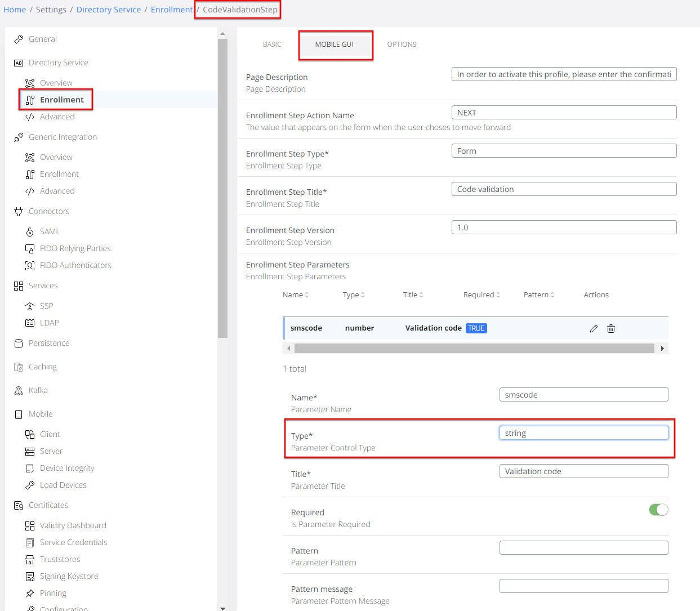Click the Pattern message input field

click(x=583, y=586)
